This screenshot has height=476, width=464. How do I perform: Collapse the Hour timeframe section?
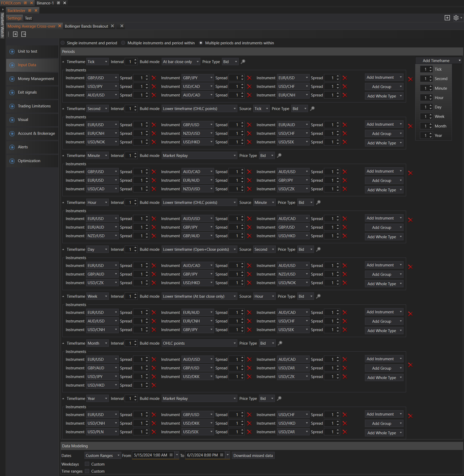tap(63, 203)
